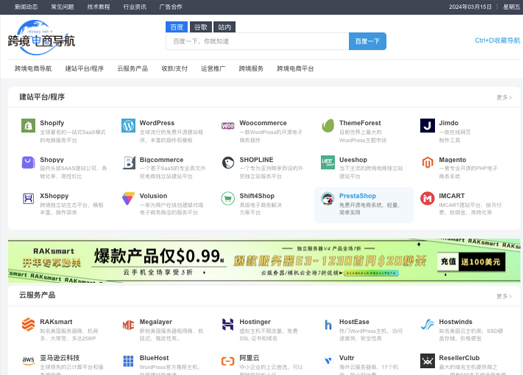Select the 百度 search tab
The image size is (523, 375).
click(176, 27)
